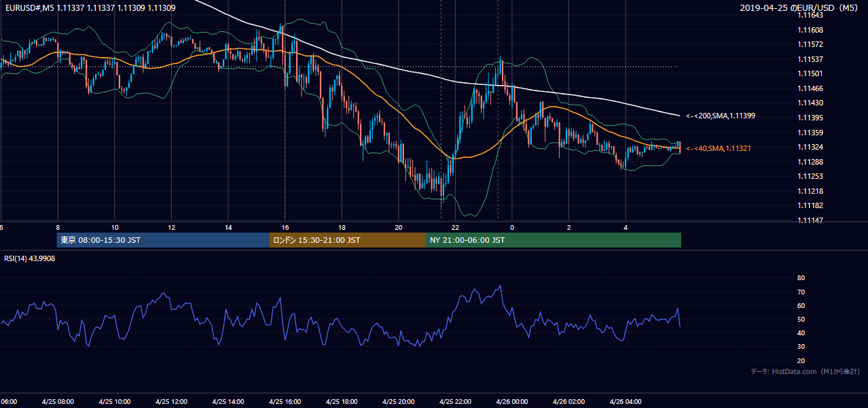Select the 40 SMA label 1.11321
The image size is (868, 408).
pyautogui.click(x=719, y=148)
